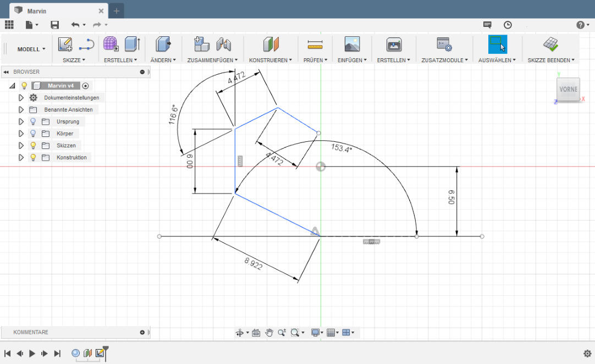Screen dimensions: 595x364
Task: Open Display Settings monitor icon
Action: click(x=315, y=333)
